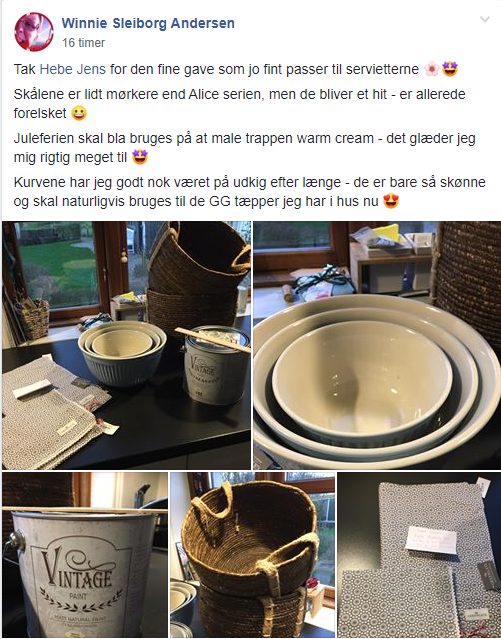Click the post text about 'Juleferien'
The width and height of the screenshot is (501, 639).
[x=245, y=148]
